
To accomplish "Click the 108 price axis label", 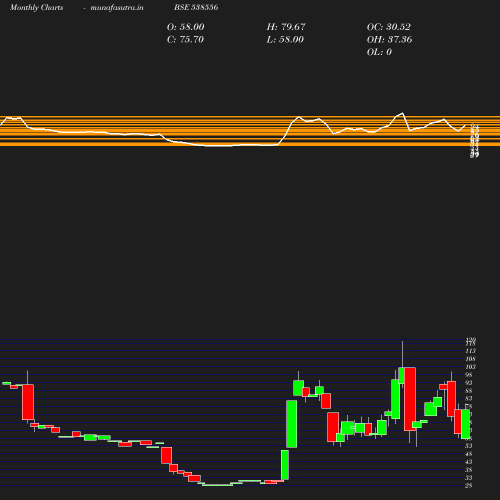I will click(470, 359).
